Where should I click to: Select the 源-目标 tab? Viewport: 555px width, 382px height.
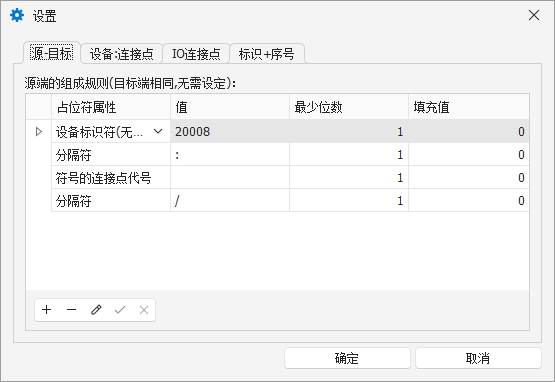[52, 53]
